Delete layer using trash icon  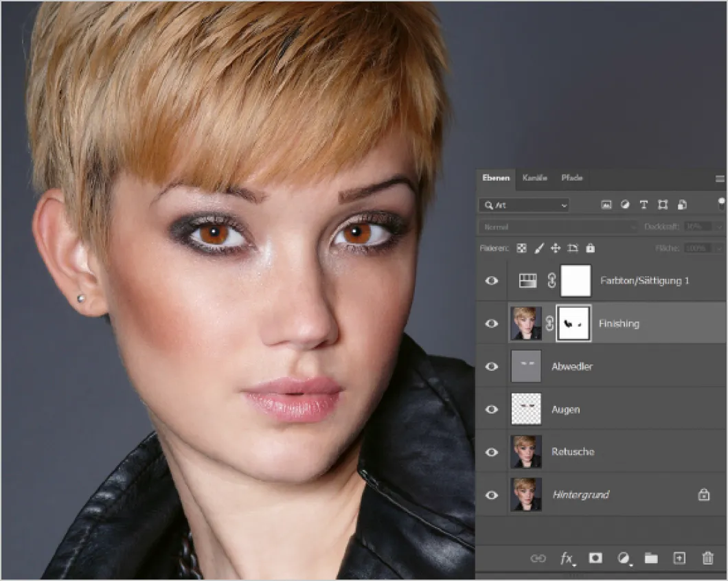pyautogui.click(x=707, y=558)
